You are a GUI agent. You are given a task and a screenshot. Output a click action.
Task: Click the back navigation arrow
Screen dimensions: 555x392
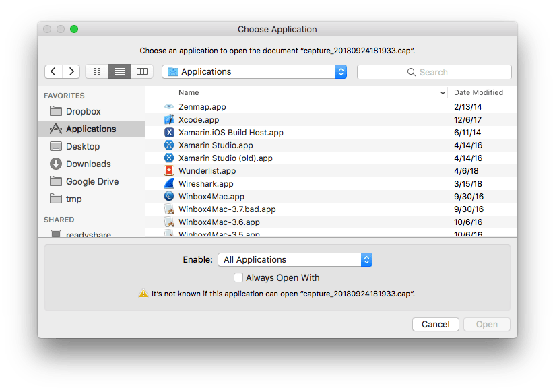click(x=54, y=72)
